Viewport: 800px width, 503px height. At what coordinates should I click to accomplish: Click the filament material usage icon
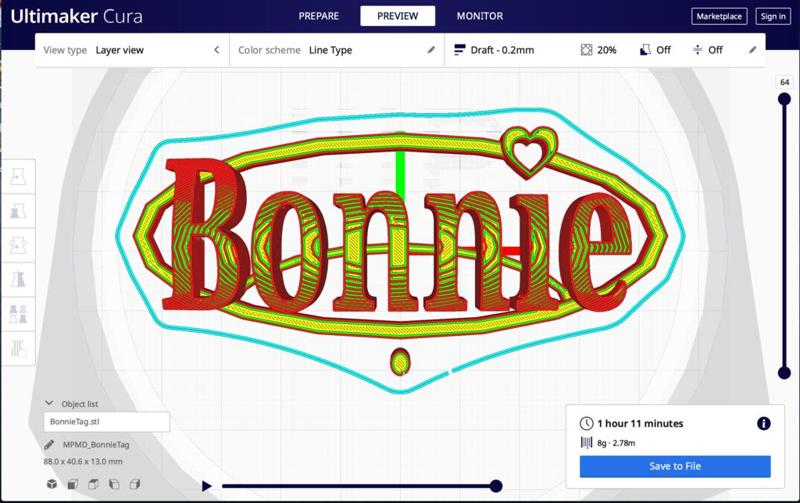pos(586,442)
